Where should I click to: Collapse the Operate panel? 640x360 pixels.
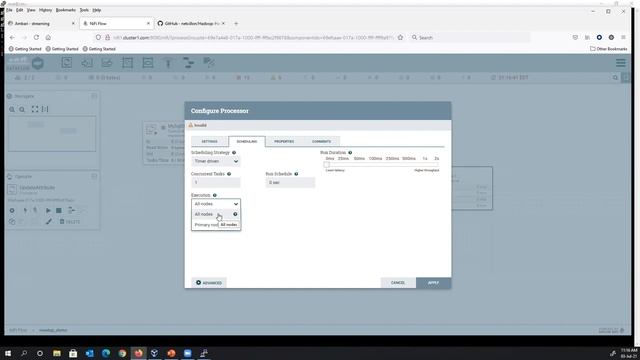coord(94,176)
